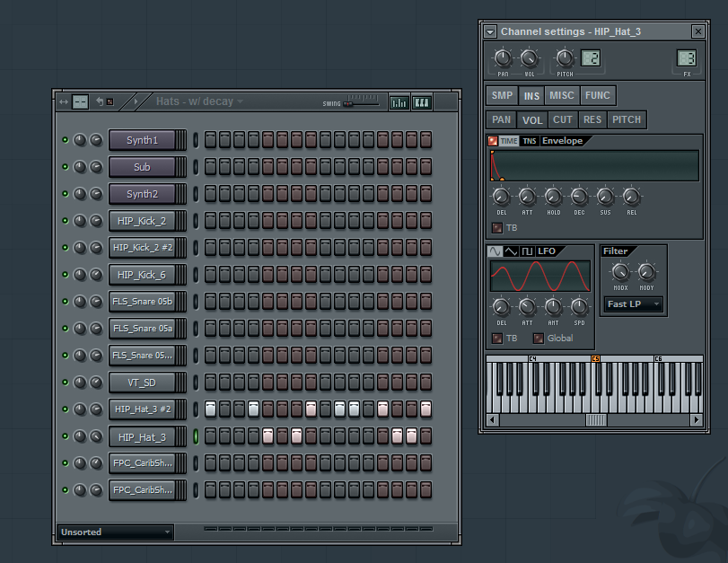The image size is (728, 563).
Task: Click the FX channel number display
Action: (686, 58)
